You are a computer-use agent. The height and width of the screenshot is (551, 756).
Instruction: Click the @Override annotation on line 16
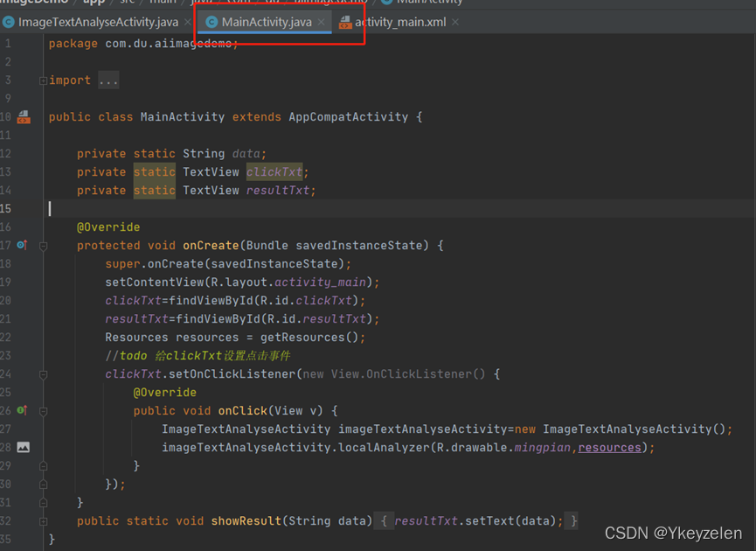[x=108, y=227]
